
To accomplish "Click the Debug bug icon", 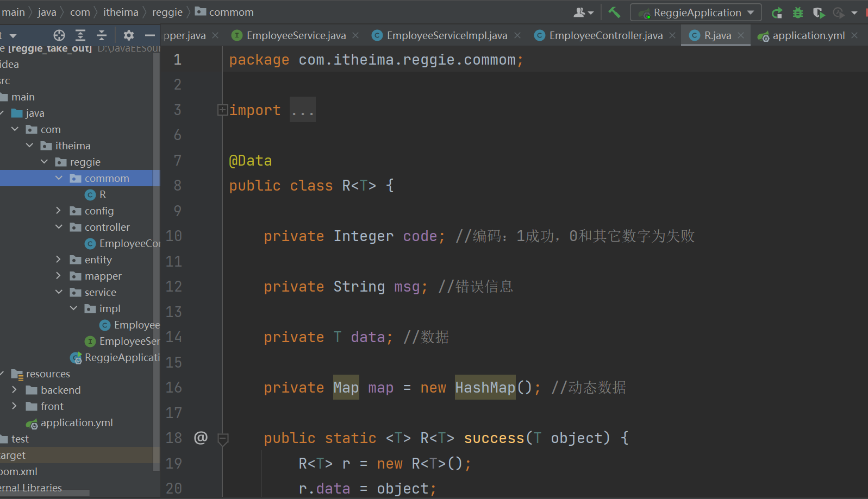I will [x=797, y=12].
